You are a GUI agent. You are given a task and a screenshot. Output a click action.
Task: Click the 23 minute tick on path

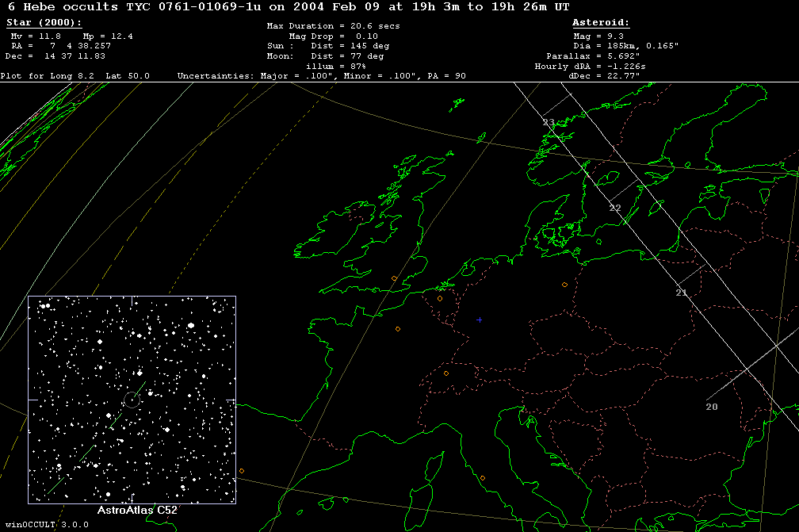(x=549, y=122)
